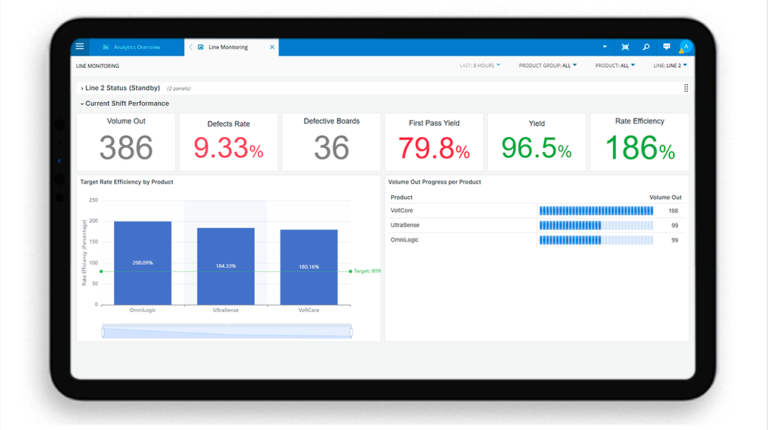Click the back chevron beside Line Monitoring tab
Viewport: 768px width, 430px height.
point(191,47)
